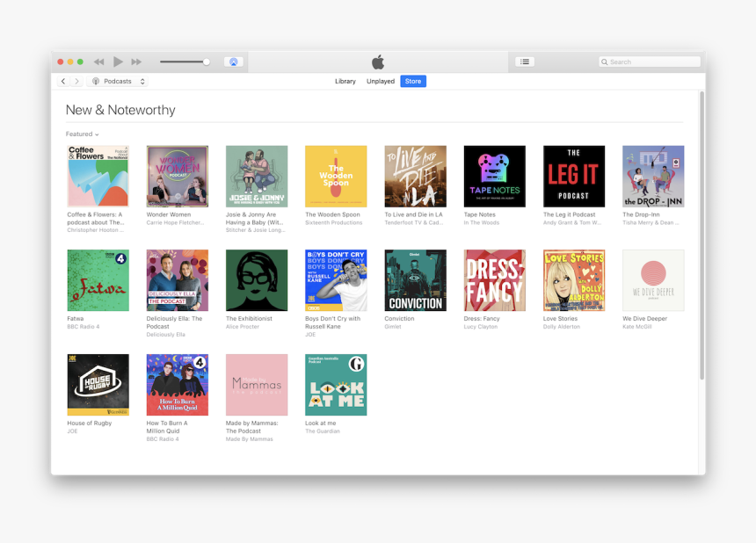This screenshot has height=543, width=756.
Task: Click 'The Guardian' author text
Action: [323, 431]
